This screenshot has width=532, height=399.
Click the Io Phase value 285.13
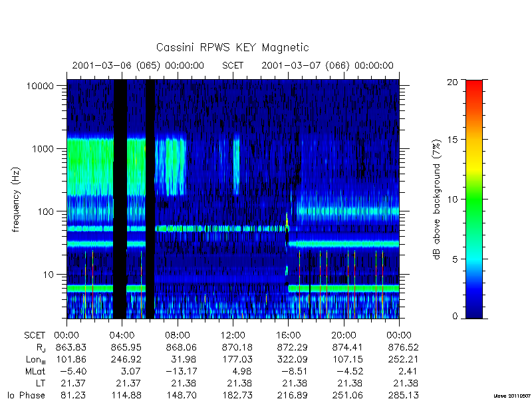coord(404,395)
